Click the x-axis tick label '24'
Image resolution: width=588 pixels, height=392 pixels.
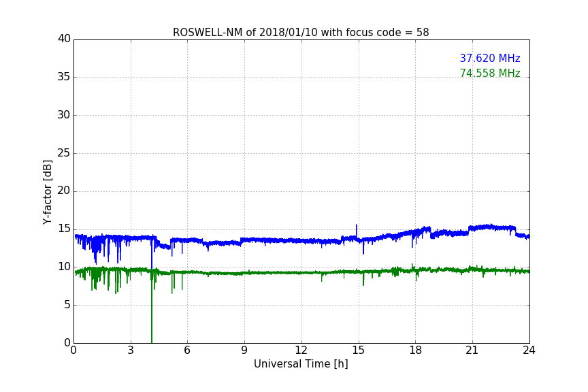point(529,350)
